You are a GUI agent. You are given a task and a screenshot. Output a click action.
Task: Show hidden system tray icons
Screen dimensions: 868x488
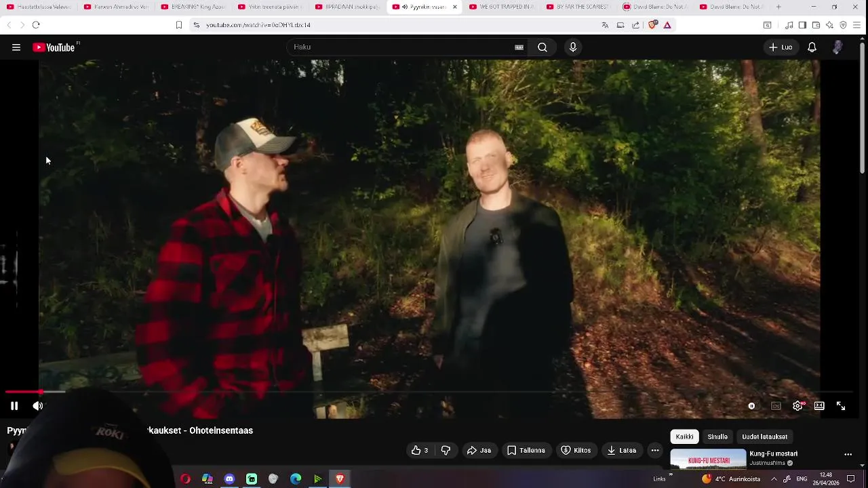(x=774, y=479)
